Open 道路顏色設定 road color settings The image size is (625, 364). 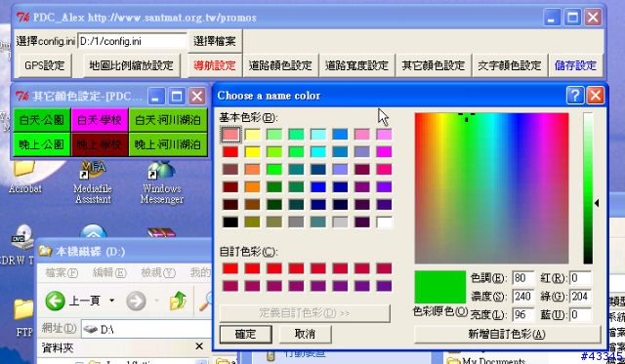tap(280, 65)
